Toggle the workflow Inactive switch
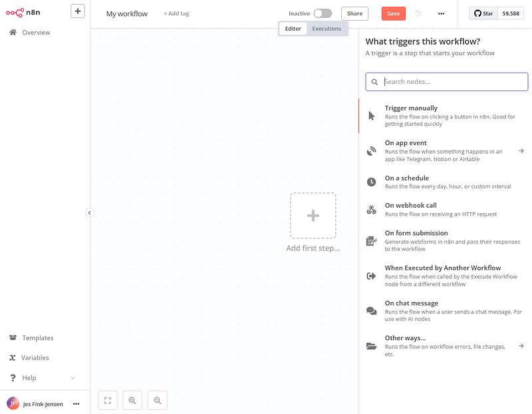Image resolution: width=532 pixels, height=414 pixels. [x=323, y=13]
